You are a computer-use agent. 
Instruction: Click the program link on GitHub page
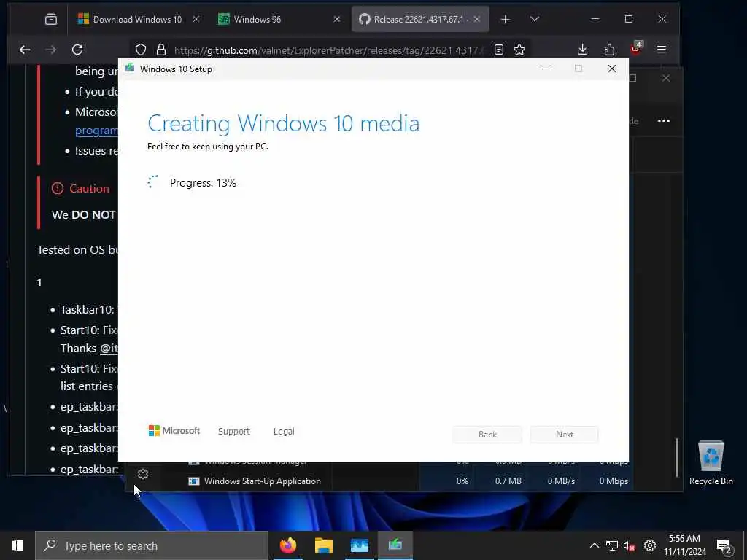(97, 131)
